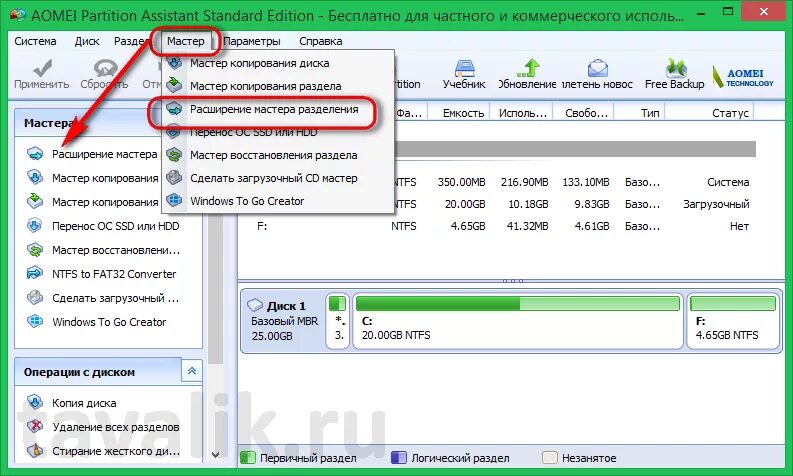
Task: Select Сделать загрузочный CD мастер menu entry
Action: tap(274, 178)
